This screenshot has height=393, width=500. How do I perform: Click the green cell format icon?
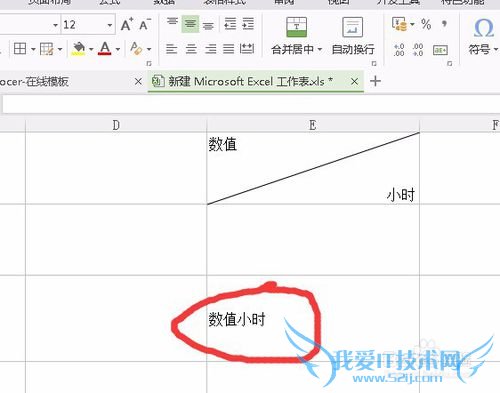[440, 50]
